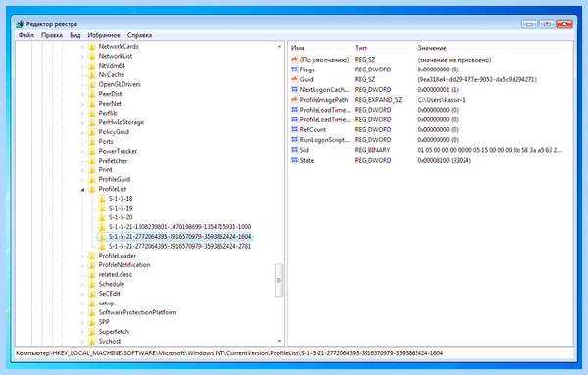The image size is (588, 375).
Task: Click the string icon beside ProfileImagePath
Action: [294, 100]
